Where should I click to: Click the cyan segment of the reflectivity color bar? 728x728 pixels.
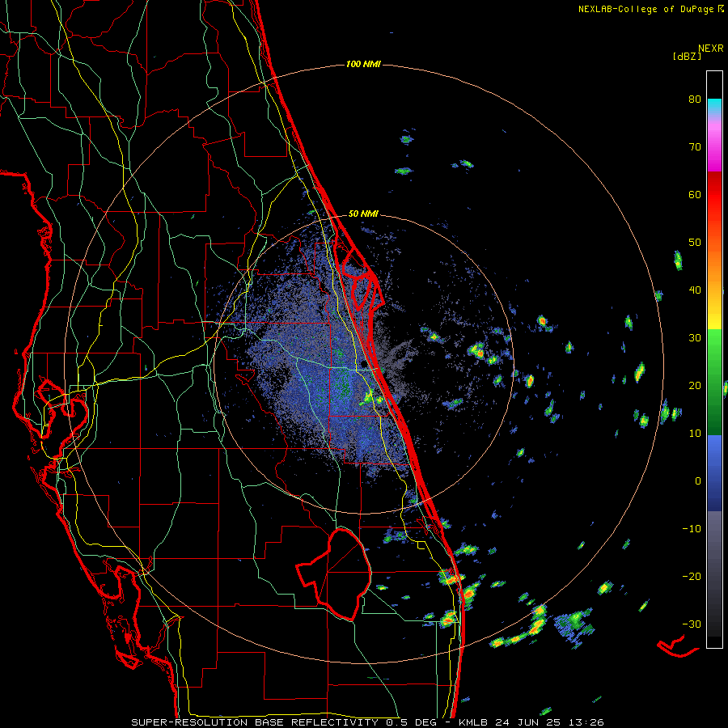(714, 106)
